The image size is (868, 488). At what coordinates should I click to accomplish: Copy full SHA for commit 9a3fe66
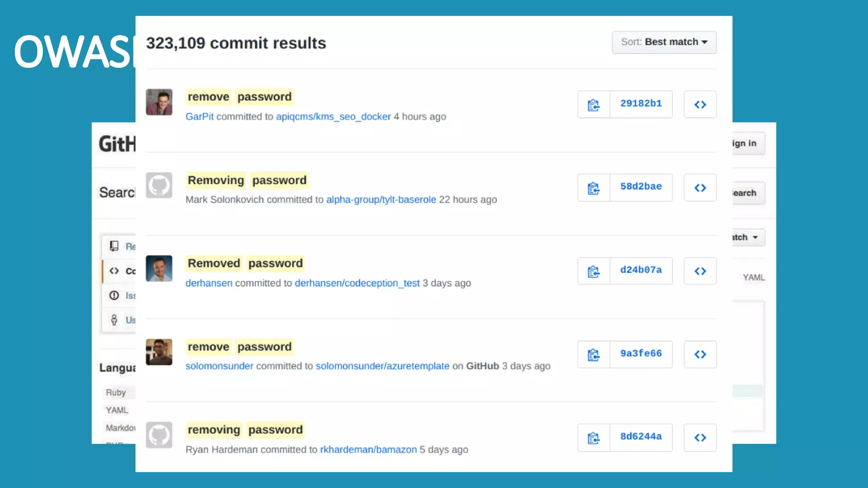(593, 355)
